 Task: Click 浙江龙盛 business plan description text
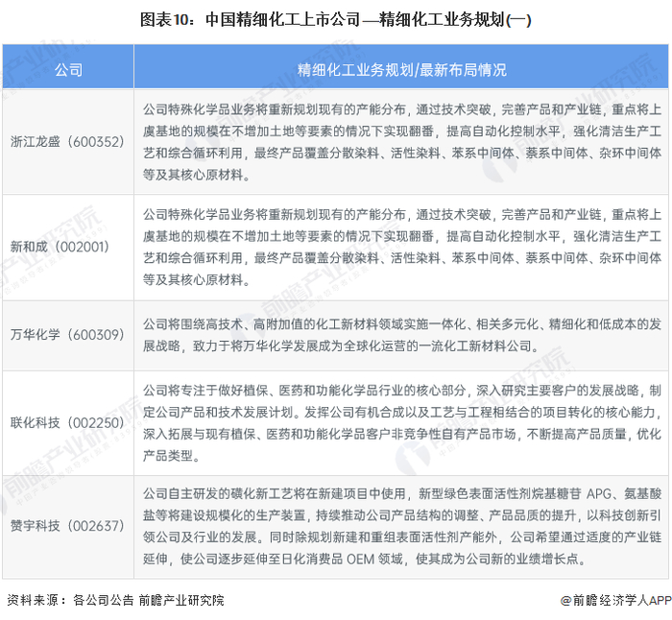click(x=402, y=142)
